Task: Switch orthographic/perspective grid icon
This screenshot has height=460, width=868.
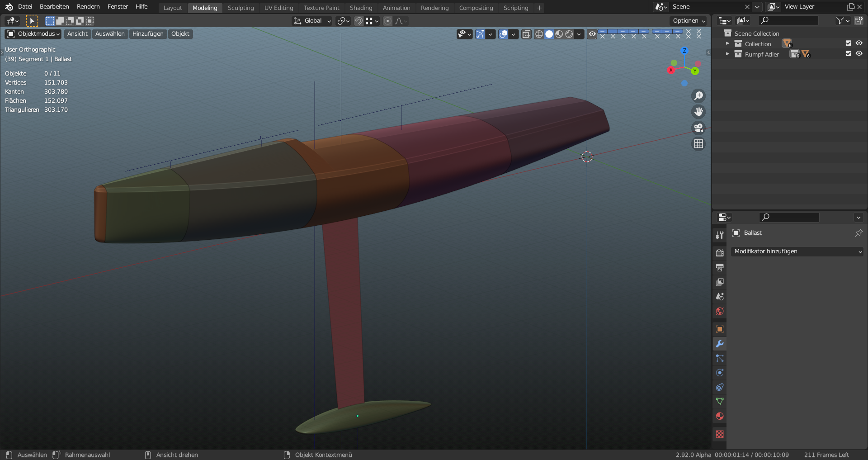Action: click(698, 144)
